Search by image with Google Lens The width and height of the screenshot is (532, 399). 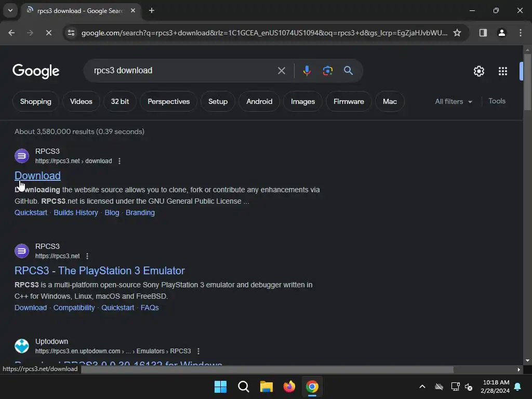(327, 71)
